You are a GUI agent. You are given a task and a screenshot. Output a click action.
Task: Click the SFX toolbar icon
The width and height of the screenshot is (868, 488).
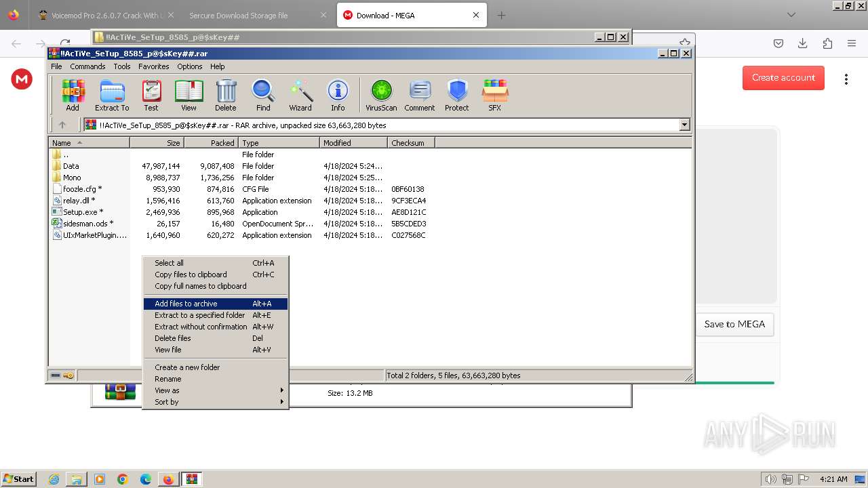(495, 95)
